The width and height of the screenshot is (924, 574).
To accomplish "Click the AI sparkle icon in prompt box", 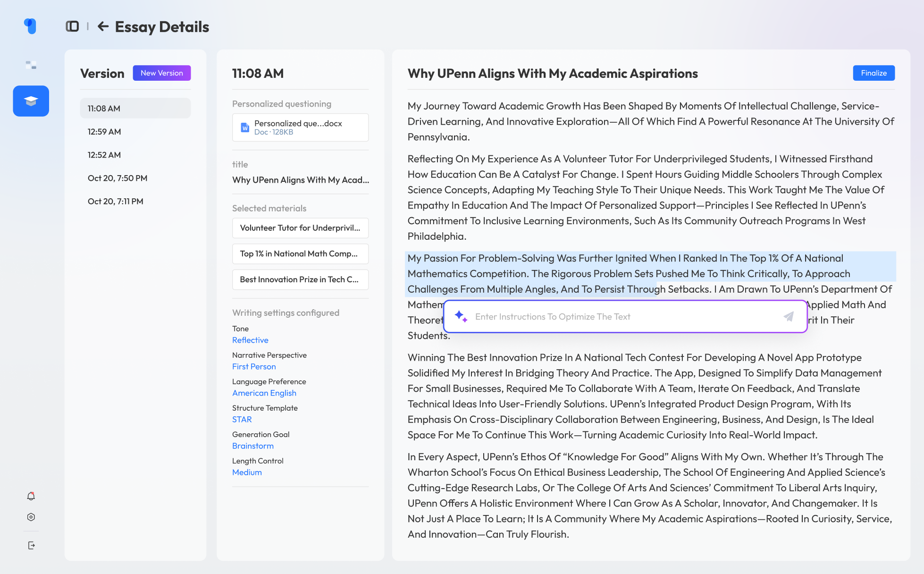I will coord(461,316).
